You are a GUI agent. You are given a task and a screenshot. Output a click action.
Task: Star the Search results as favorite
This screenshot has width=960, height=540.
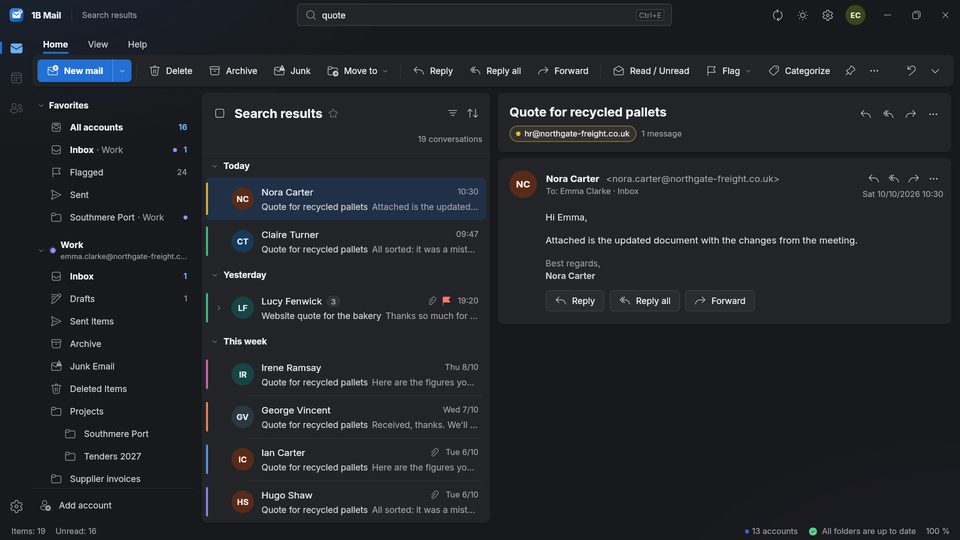[x=333, y=113]
